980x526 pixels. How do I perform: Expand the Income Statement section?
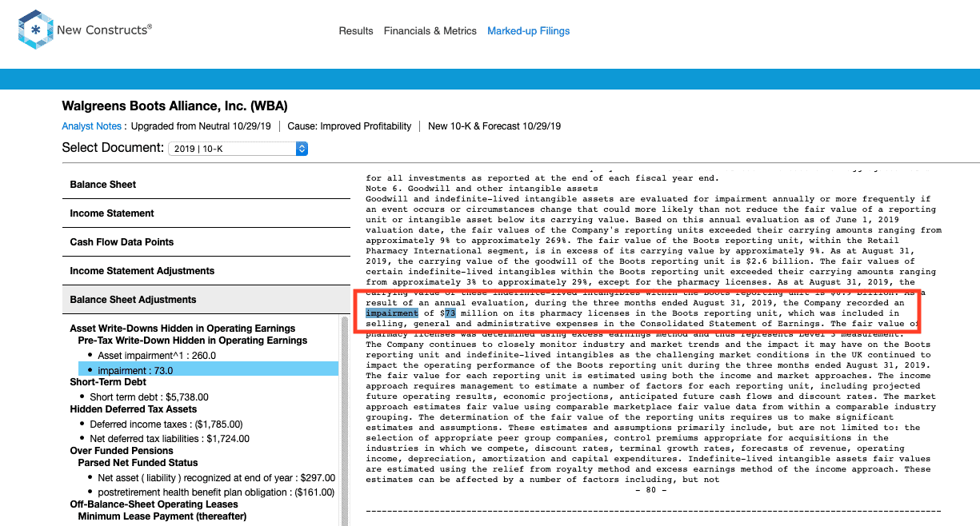(207, 213)
